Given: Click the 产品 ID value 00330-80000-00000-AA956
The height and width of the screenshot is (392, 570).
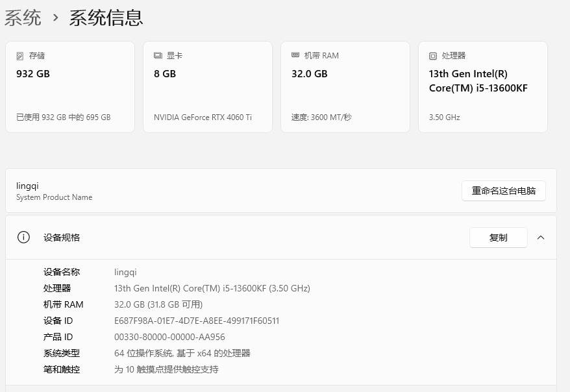Looking at the screenshot, I should coord(169,337).
